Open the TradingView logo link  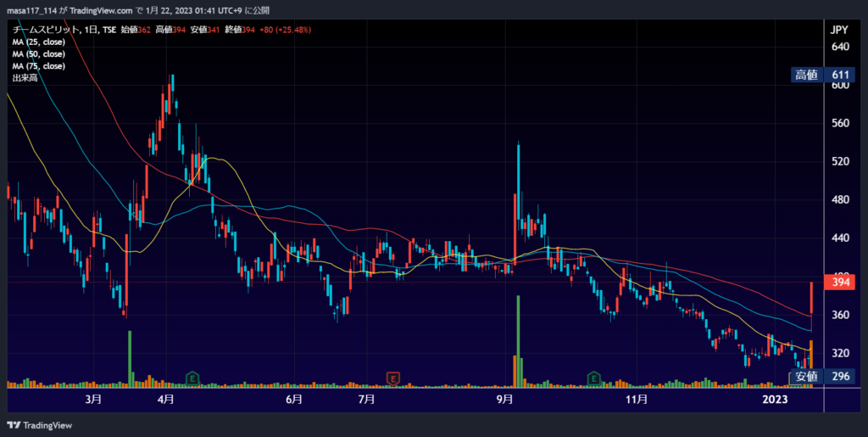pos(39,425)
